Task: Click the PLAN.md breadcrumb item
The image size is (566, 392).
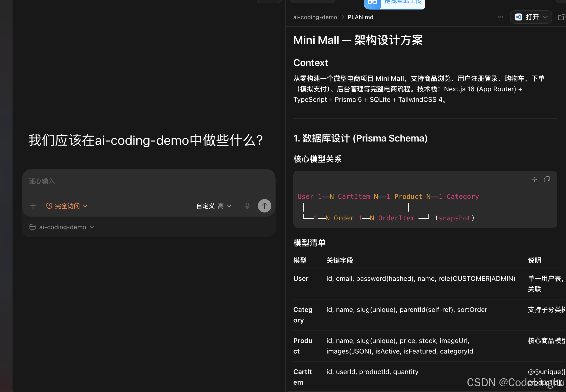Action: (x=361, y=17)
